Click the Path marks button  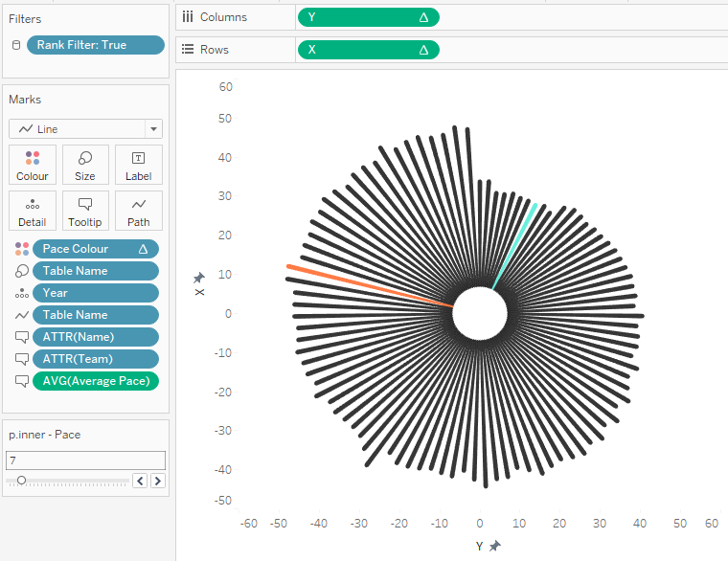coord(139,211)
